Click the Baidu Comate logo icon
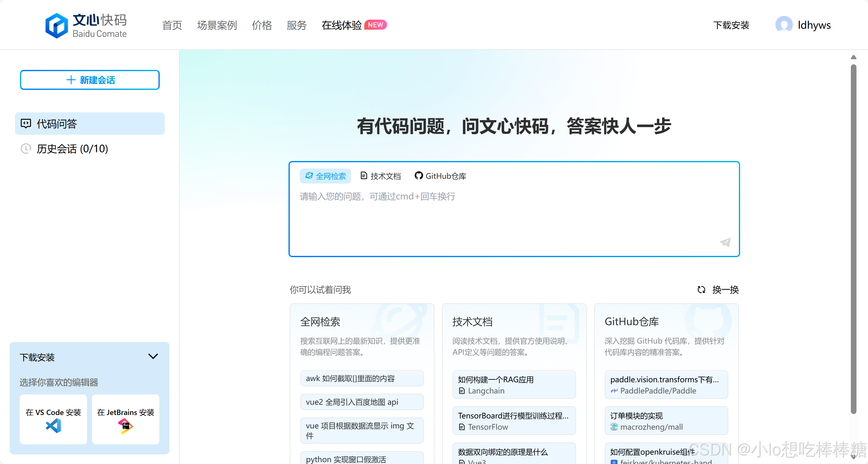The width and height of the screenshot is (868, 464). coord(57,26)
